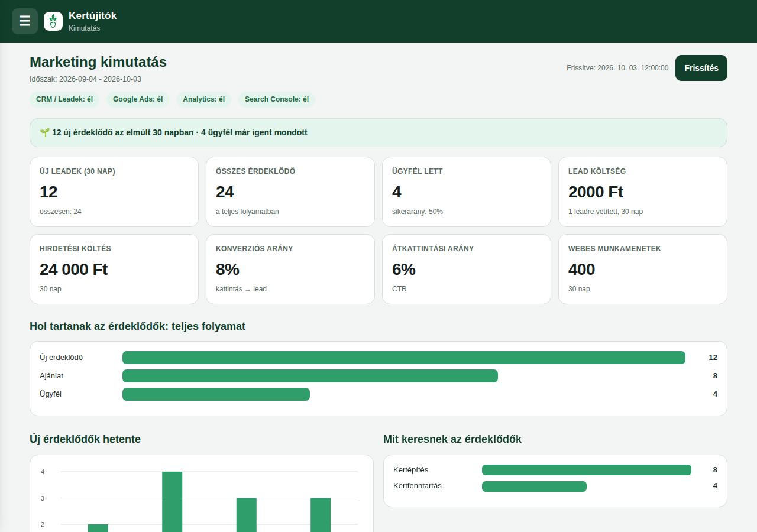757x532 pixels.
Task: Click the Analytics: él status chip
Action: pyautogui.click(x=203, y=99)
